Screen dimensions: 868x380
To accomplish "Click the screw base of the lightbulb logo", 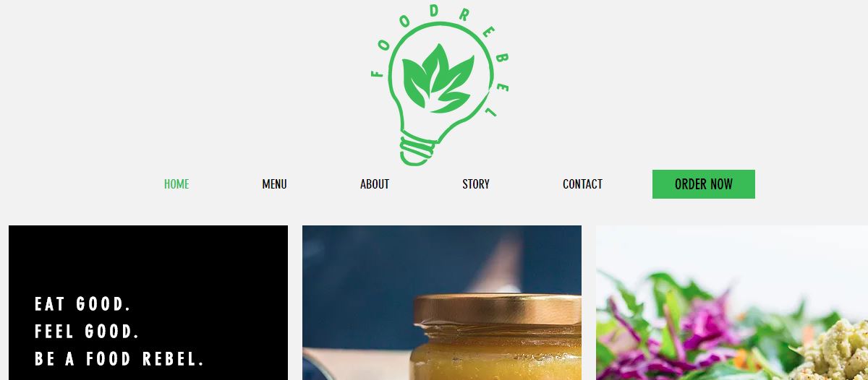I will click(x=417, y=151).
